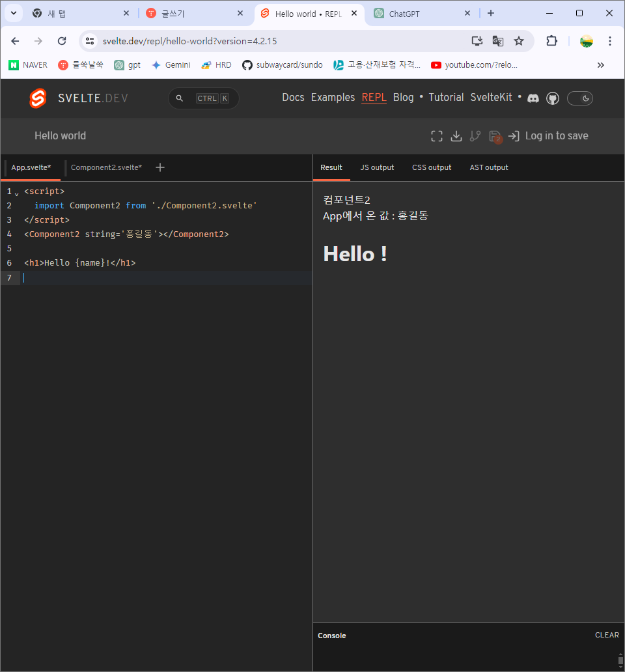This screenshot has width=625, height=672.
Task: Click the save changes icon
Action: (x=495, y=136)
